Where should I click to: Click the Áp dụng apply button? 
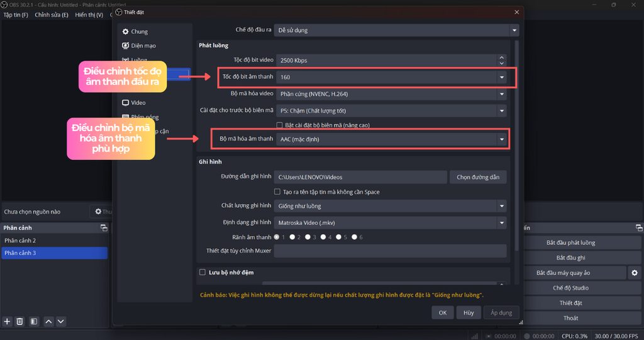[501, 312]
